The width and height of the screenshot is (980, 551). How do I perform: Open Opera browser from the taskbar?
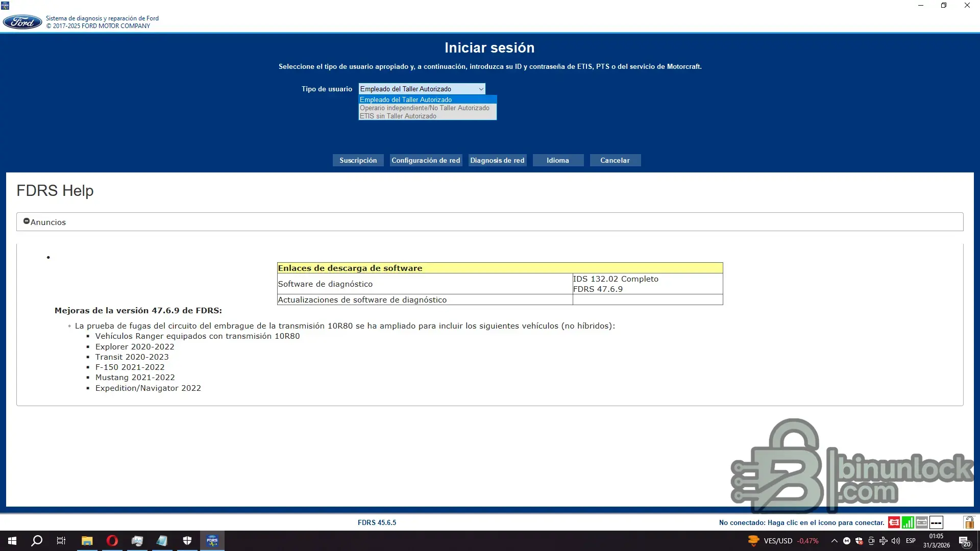(x=112, y=541)
